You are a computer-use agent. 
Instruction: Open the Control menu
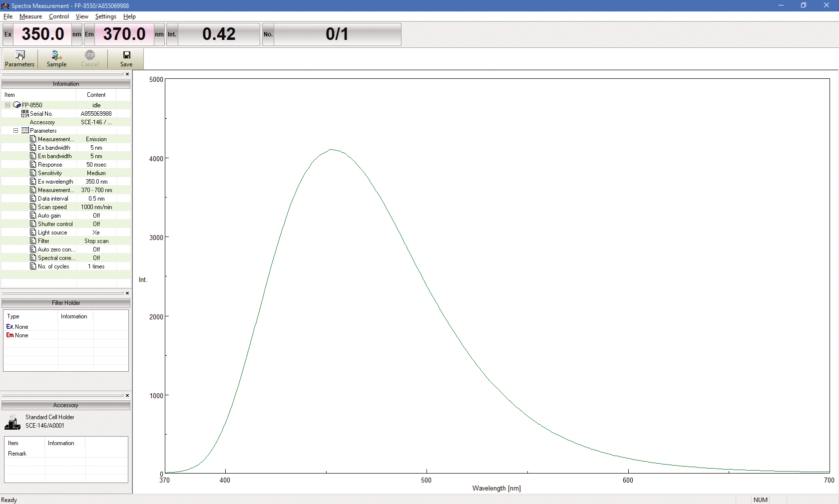click(59, 16)
